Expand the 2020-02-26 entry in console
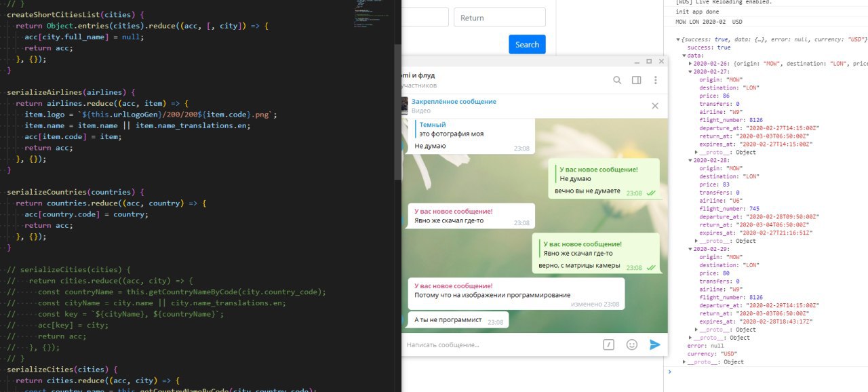Screen dimensions: 868x392 (x=690, y=64)
